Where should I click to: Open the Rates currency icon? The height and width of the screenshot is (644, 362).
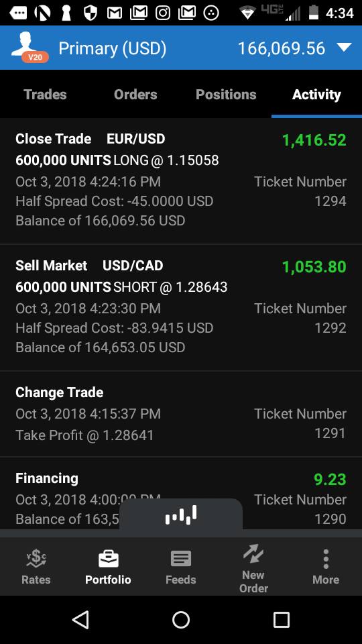(x=36, y=559)
